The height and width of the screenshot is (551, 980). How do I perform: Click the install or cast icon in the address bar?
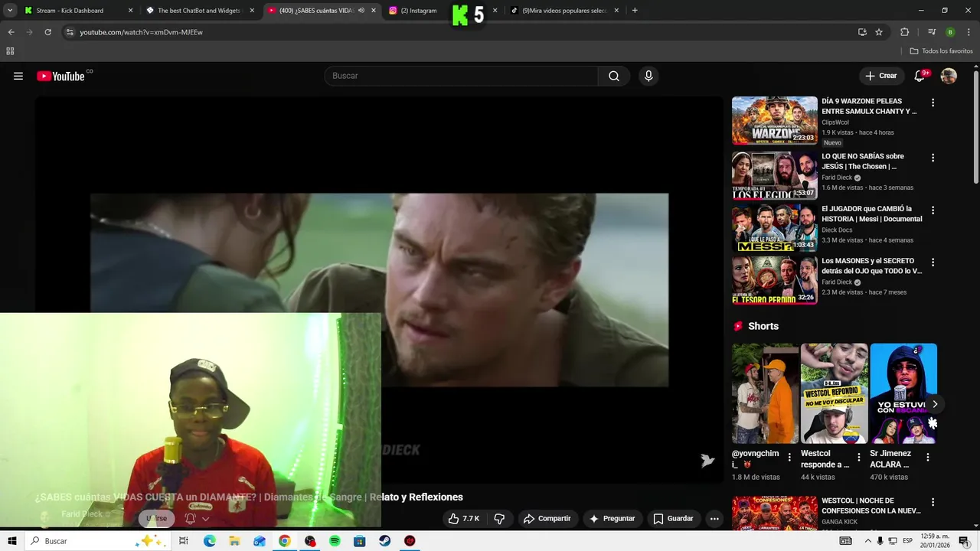(x=862, y=32)
